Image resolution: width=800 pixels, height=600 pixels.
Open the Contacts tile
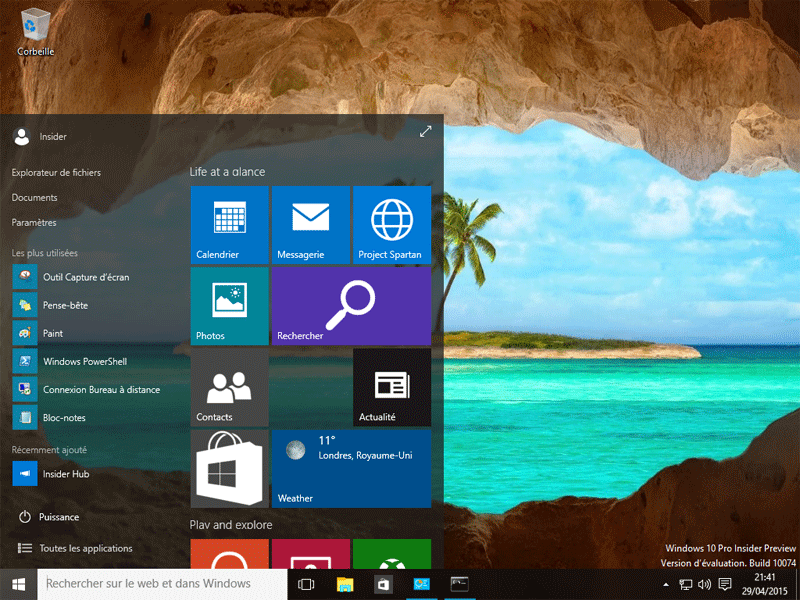230,387
